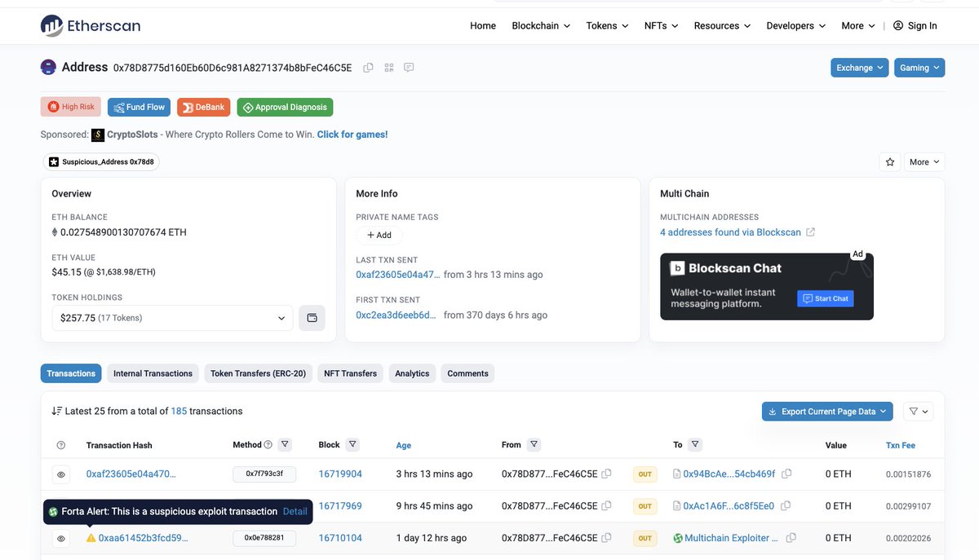Export Current Page Data

tap(827, 412)
